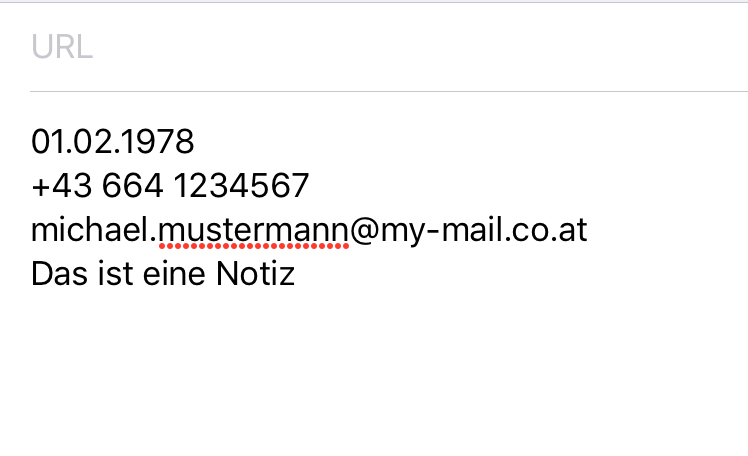Place cursor on the date 01.02.1978
Image resolution: width=748 pixels, height=456 pixels.
[x=113, y=142]
